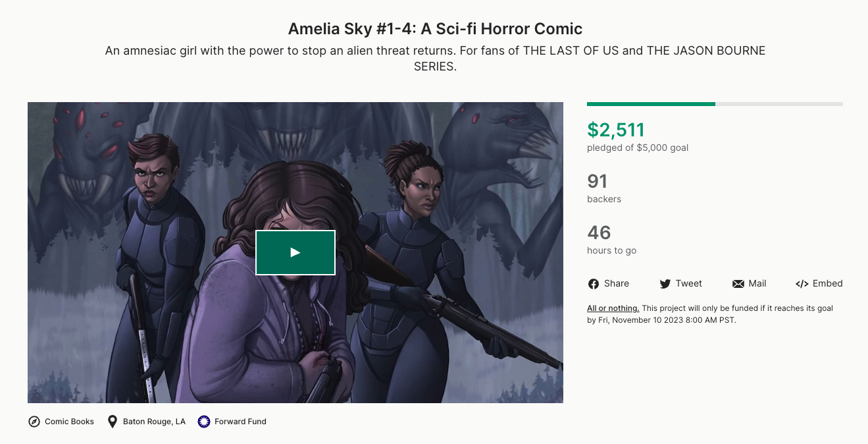
Task: Click the 91 backers count
Action: point(598,181)
